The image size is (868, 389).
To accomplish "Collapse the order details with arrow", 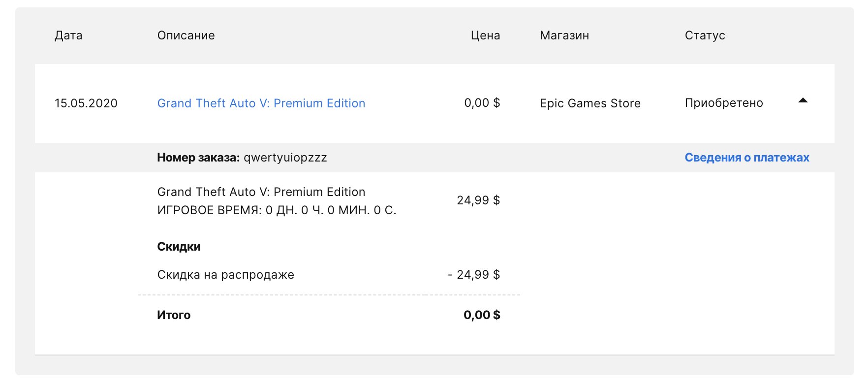I will [x=803, y=100].
